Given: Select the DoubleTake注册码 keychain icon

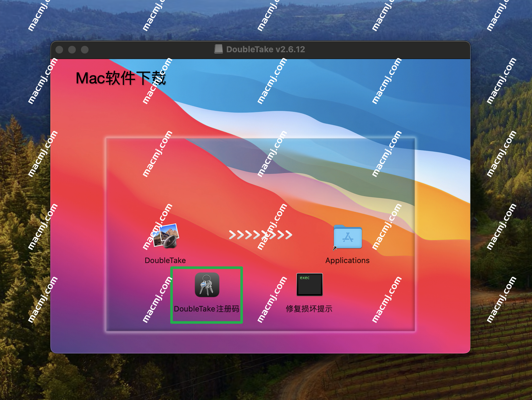Looking at the screenshot, I should (x=207, y=285).
